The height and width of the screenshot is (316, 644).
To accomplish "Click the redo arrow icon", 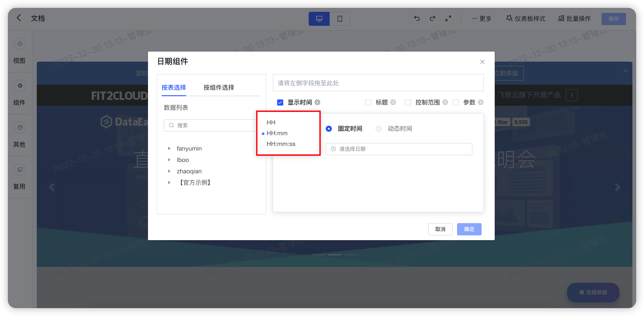I will 432,18.
